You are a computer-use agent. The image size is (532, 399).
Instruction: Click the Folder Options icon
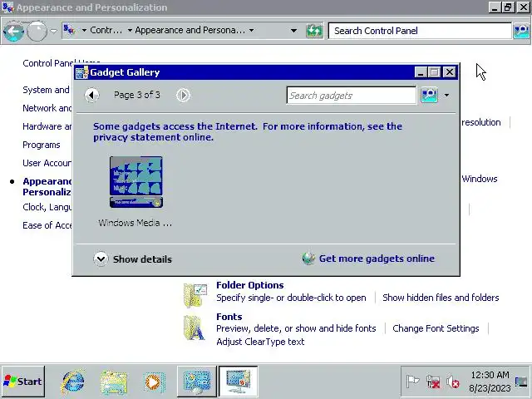(195, 294)
